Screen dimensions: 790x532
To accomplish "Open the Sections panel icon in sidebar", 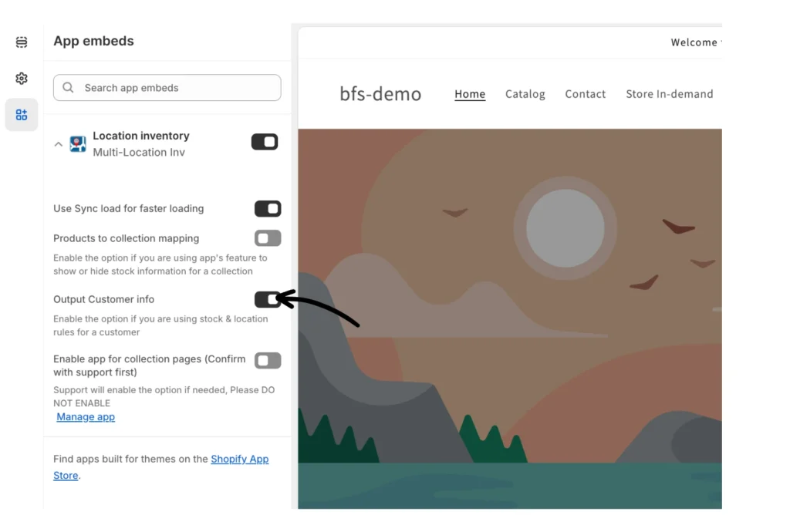I will [22, 42].
